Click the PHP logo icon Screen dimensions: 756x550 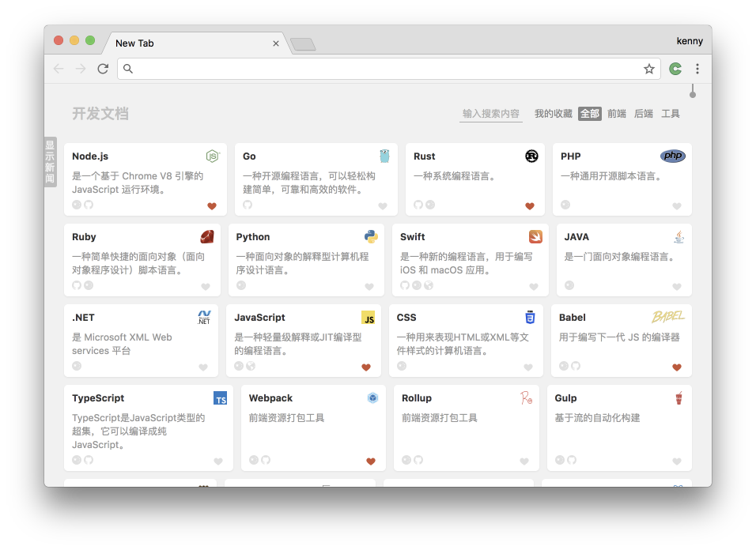click(673, 156)
